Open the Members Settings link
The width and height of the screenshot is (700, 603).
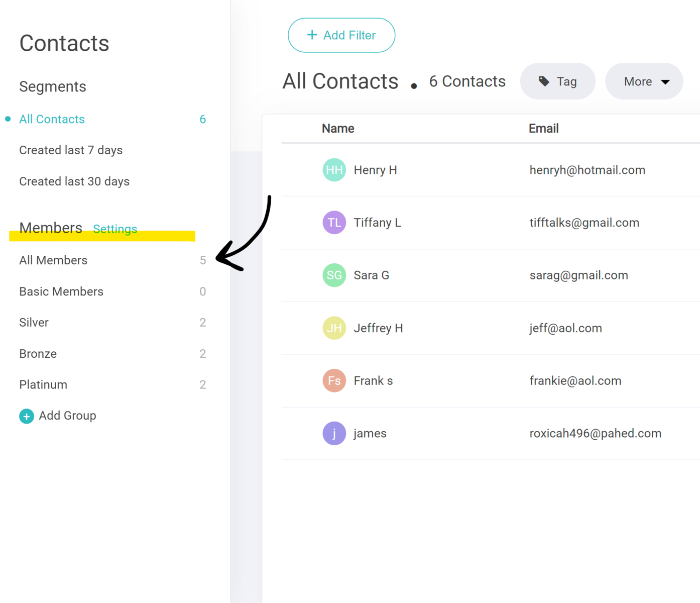pyautogui.click(x=115, y=229)
